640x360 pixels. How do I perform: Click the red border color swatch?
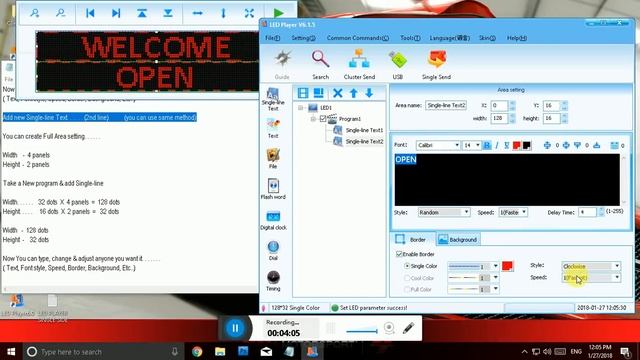pos(507,266)
